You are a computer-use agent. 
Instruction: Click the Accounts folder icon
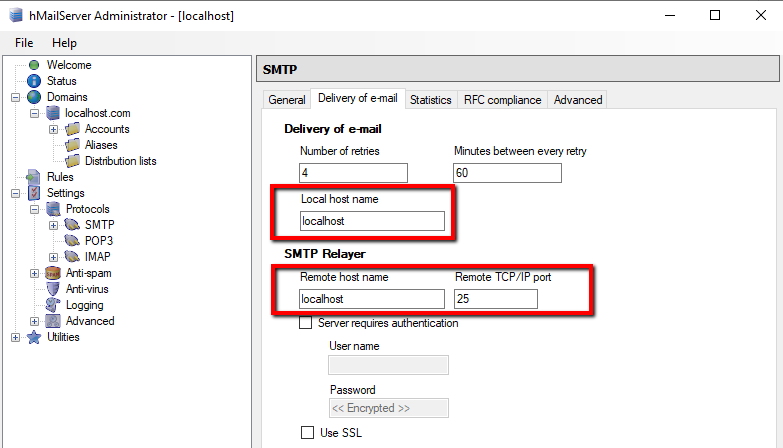(x=72, y=129)
